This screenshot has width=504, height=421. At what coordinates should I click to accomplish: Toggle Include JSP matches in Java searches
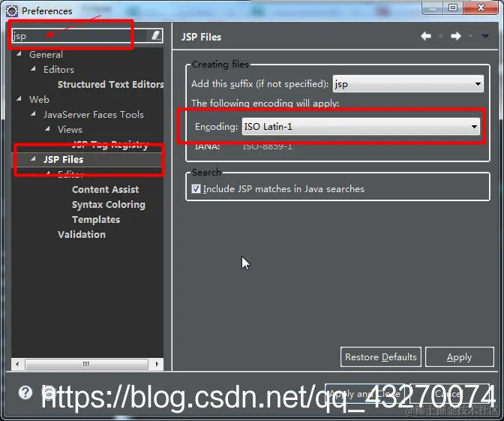196,189
